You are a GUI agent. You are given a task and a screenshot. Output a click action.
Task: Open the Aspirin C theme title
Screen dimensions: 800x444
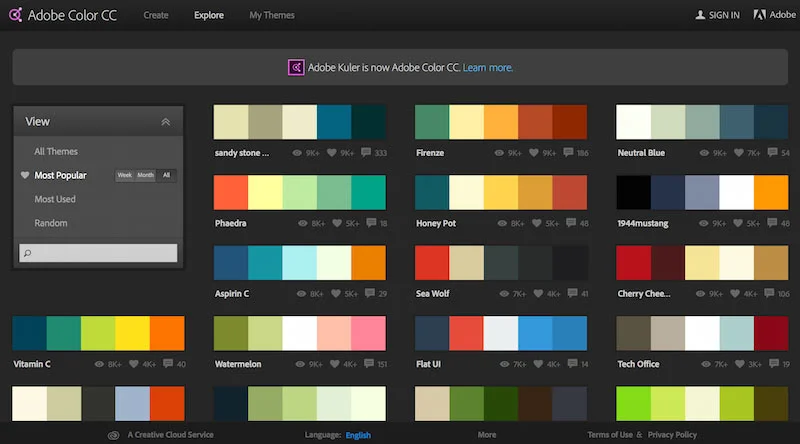232,293
